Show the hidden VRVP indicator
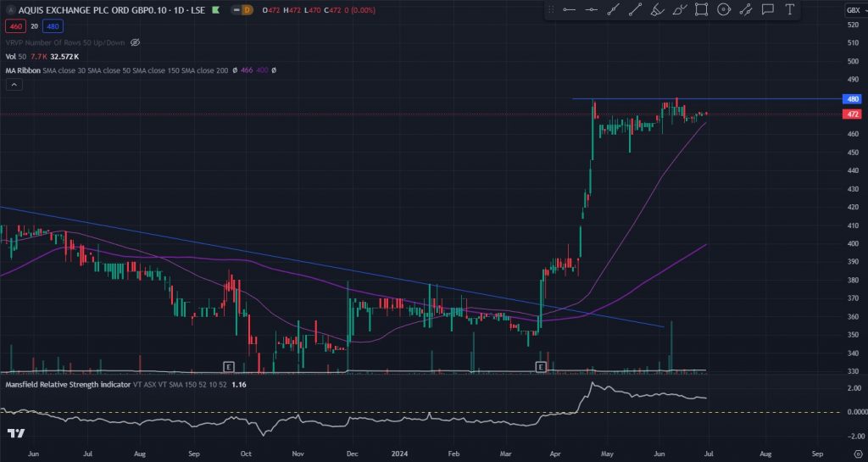The image size is (868, 462). point(135,42)
